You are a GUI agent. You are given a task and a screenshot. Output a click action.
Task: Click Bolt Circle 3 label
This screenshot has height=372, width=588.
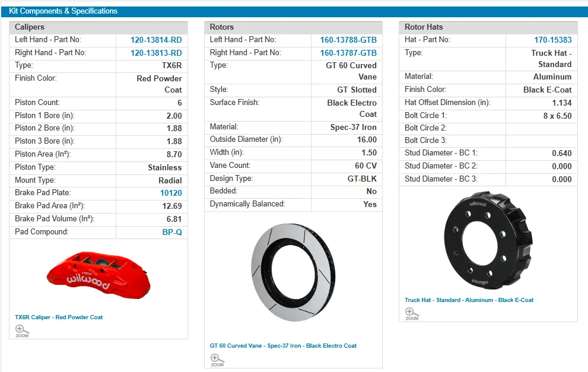point(425,140)
